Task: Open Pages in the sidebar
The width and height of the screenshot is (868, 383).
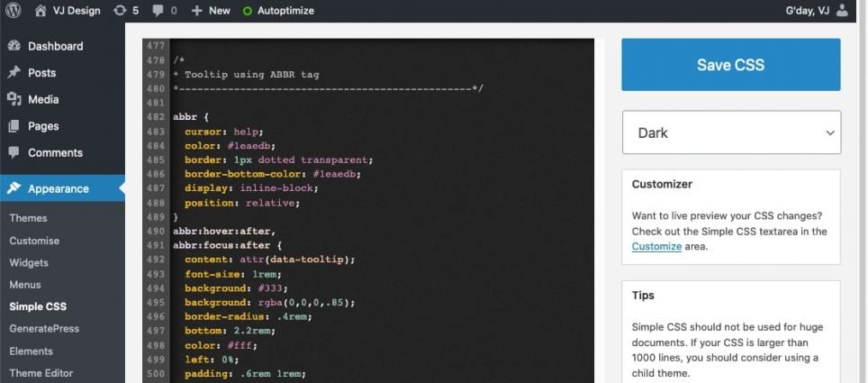Action: [43, 126]
